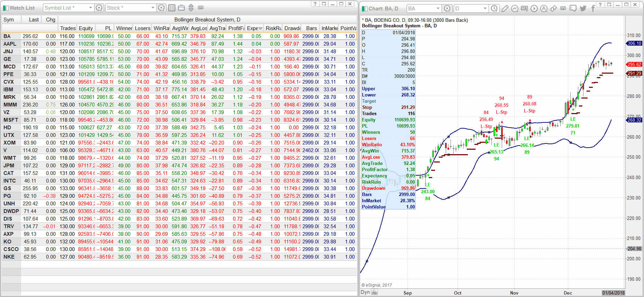Screen dimensions: 644x297
Task: Open the Stock list settings gear
Action: [x=161, y=8]
